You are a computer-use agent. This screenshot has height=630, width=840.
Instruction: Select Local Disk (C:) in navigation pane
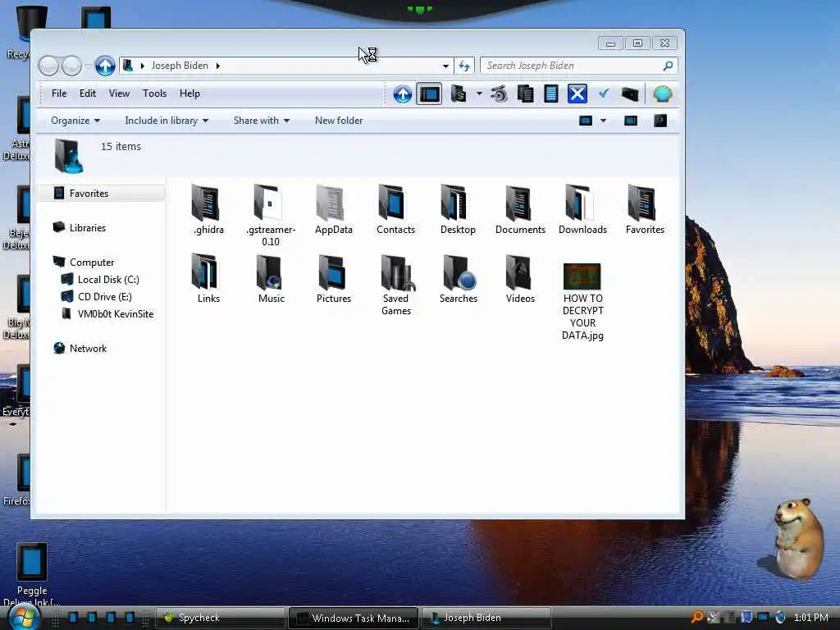pyautogui.click(x=108, y=279)
